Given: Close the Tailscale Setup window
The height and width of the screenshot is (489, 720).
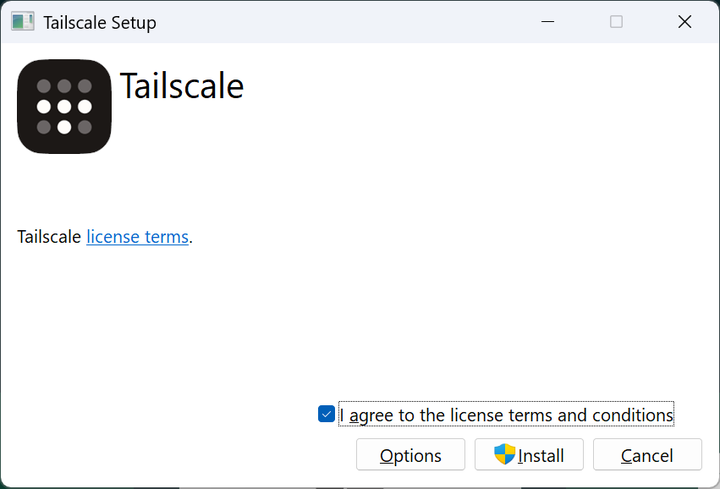Looking at the screenshot, I should 685,22.
